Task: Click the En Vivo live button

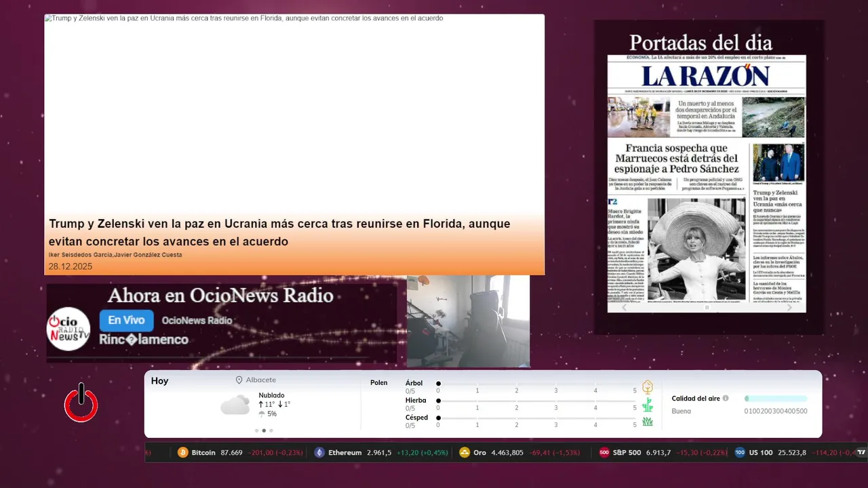Action: pos(126,321)
